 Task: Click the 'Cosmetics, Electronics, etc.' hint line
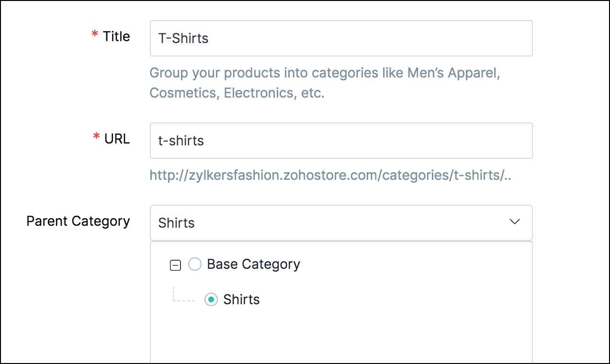(237, 92)
